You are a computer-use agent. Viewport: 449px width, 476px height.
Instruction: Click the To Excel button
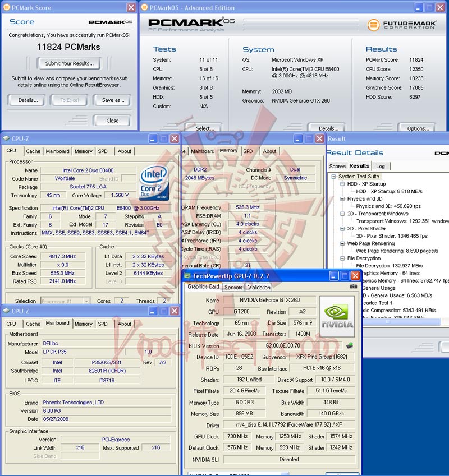69,100
